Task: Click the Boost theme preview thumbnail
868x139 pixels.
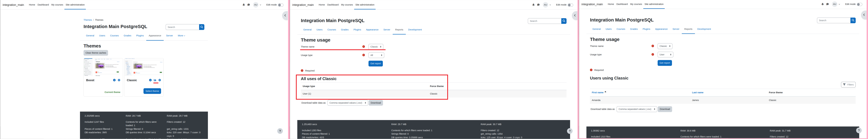Action: (103, 67)
